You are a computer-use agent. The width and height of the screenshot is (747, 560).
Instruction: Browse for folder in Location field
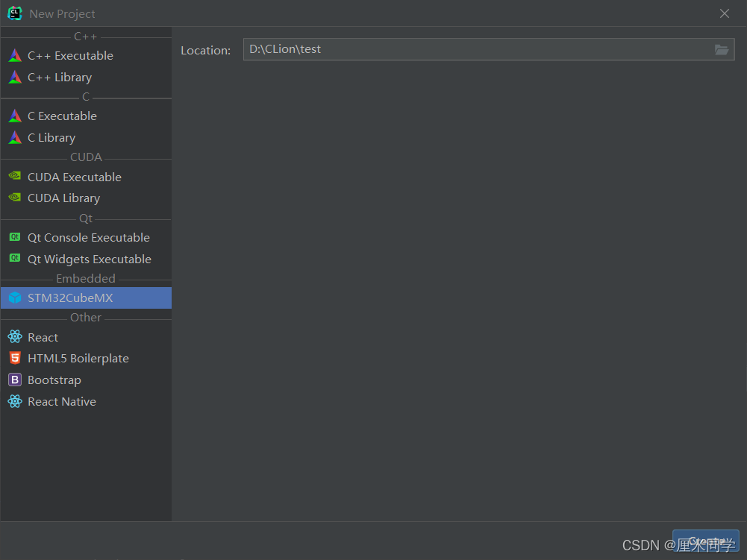pos(721,50)
